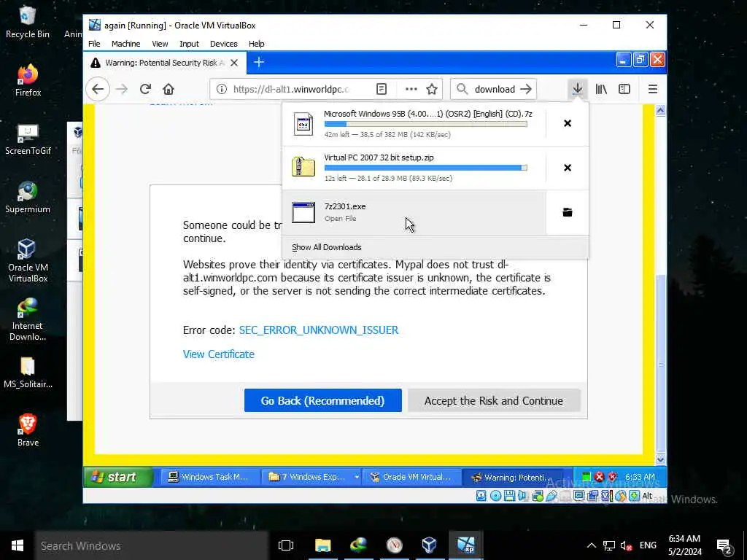Open VirtualBox Machine menu
The width and height of the screenshot is (747, 560).
[x=125, y=44]
